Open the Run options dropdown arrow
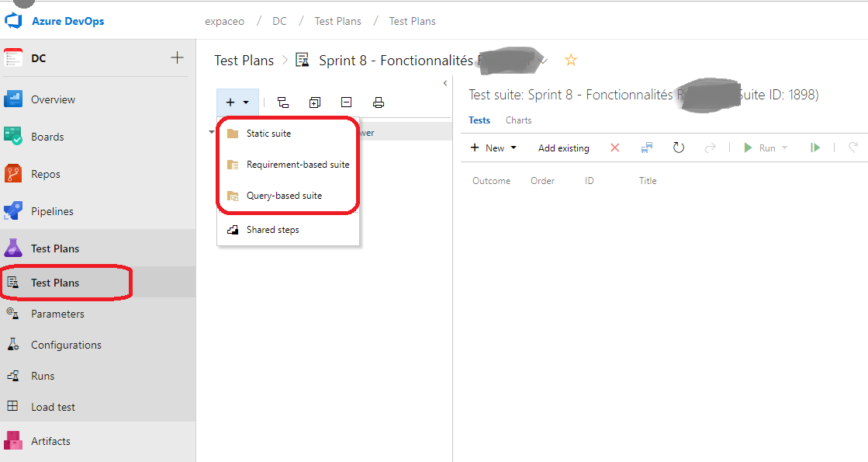Image resolution: width=868 pixels, height=462 pixels. pyautogui.click(x=784, y=148)
